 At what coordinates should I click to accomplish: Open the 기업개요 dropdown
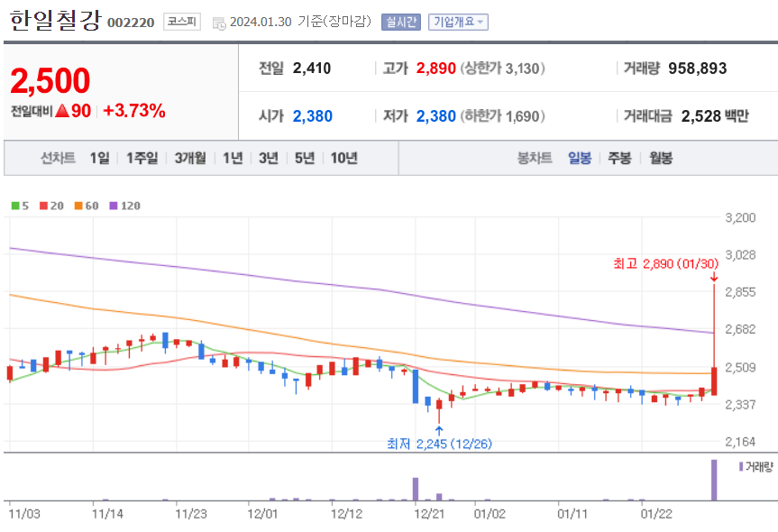click(x=458, y=22)
